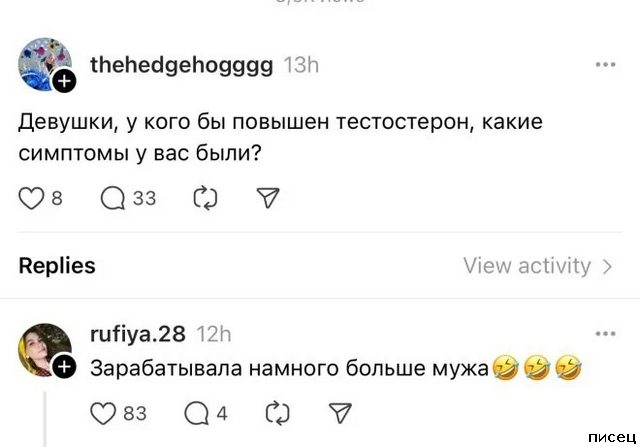The width and height of the screenshot is (640, 447).
Task: Follow thehedgehogggg via the avatar plus badge
Action: (x=63, y=82)
